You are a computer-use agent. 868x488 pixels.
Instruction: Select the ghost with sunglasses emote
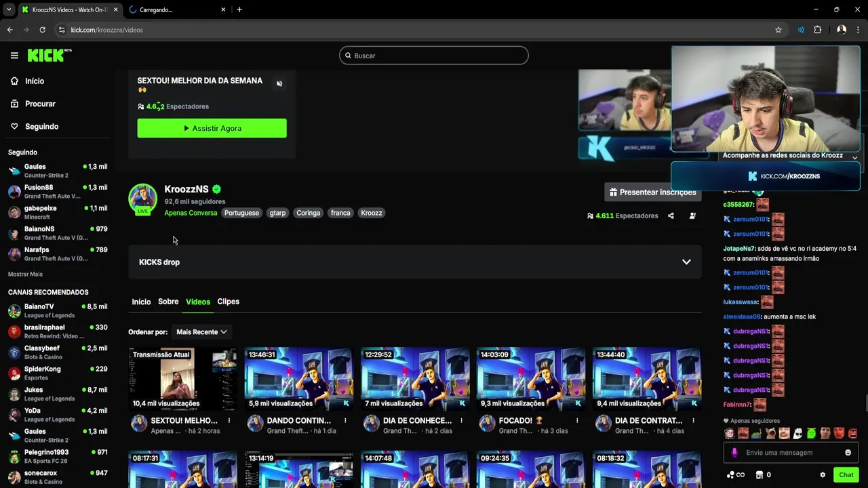click(797, 433)
